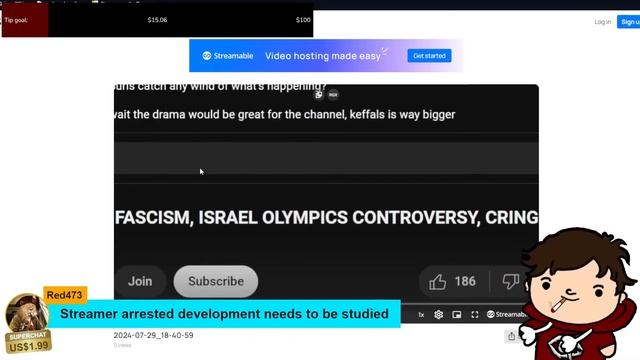Viewport: 640px width, 360px height.
Task: Click the FASCISM, ISRAEL OLYMPICS headline text
Action: tap(327, 218)
